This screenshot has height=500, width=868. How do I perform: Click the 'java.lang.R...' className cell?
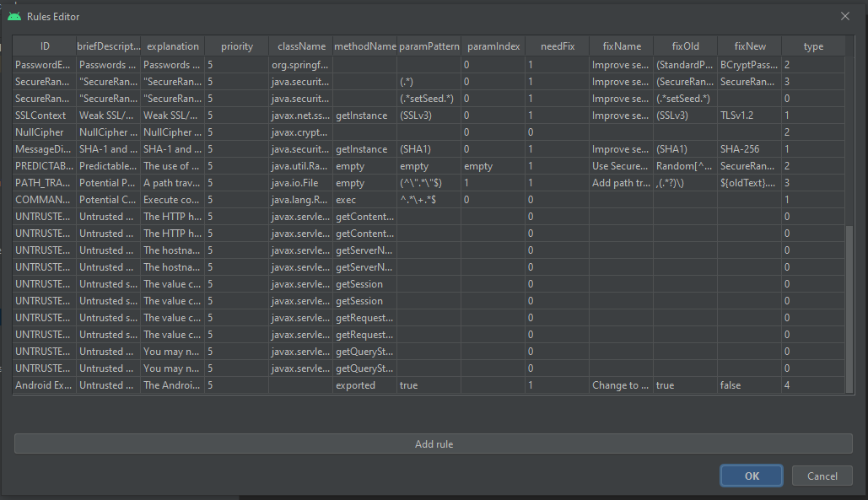click(301, 200)
